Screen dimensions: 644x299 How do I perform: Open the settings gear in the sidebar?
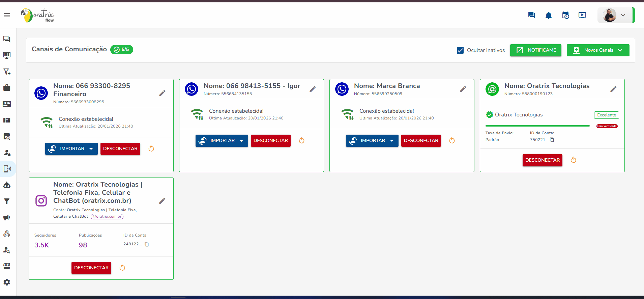click(x=7, y=282)
